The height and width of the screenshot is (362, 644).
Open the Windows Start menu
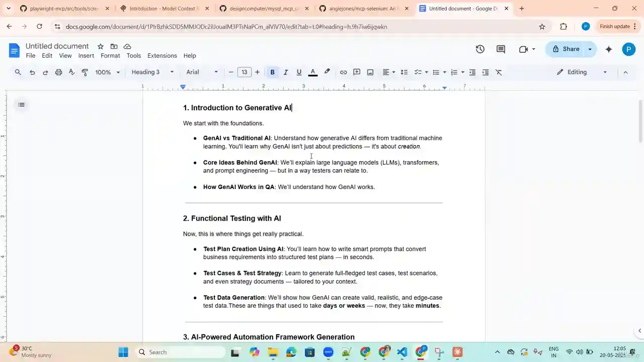coord(123,352)
